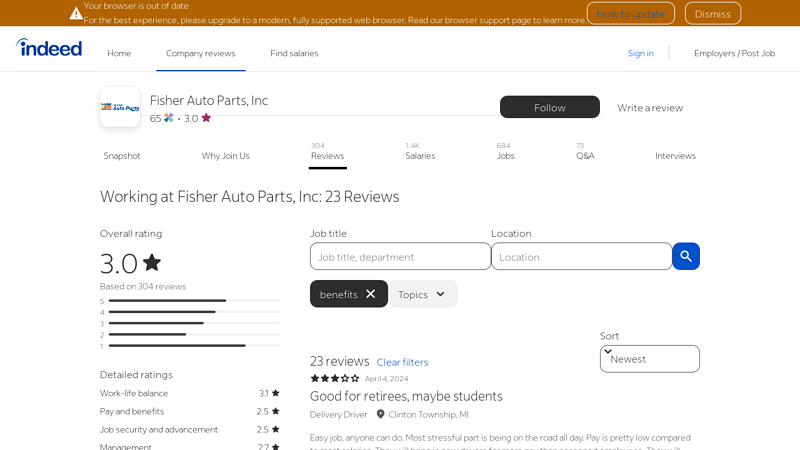Click the How to update button
Screen dimensions: 800x450
tap(631, 14)
